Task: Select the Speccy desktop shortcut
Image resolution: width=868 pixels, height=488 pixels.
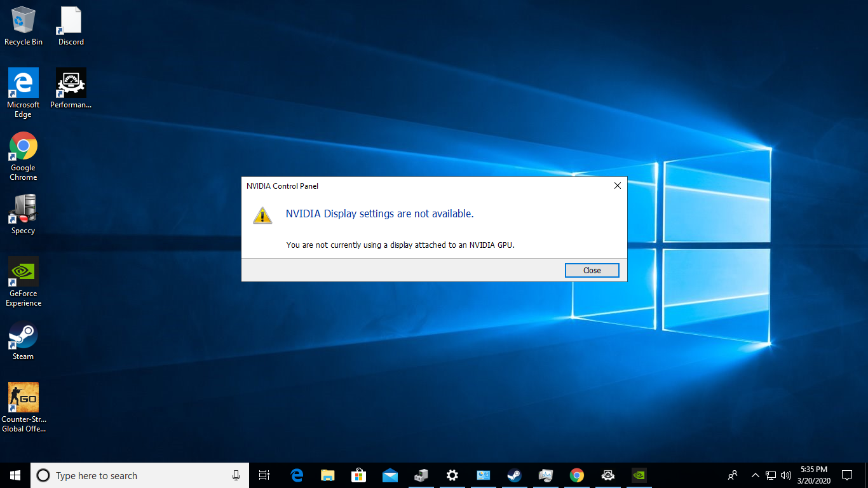Action: [24, 214]
